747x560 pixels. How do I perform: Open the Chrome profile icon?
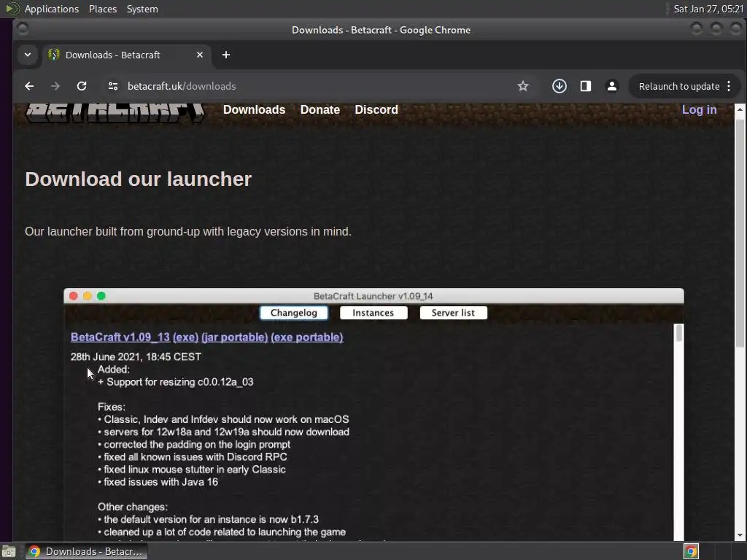[612, 86]
